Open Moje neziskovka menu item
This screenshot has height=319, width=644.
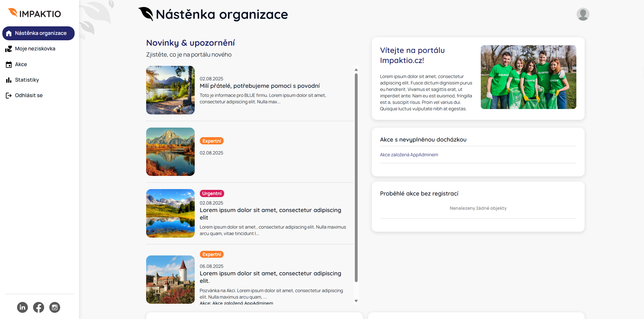pos(35,49)
